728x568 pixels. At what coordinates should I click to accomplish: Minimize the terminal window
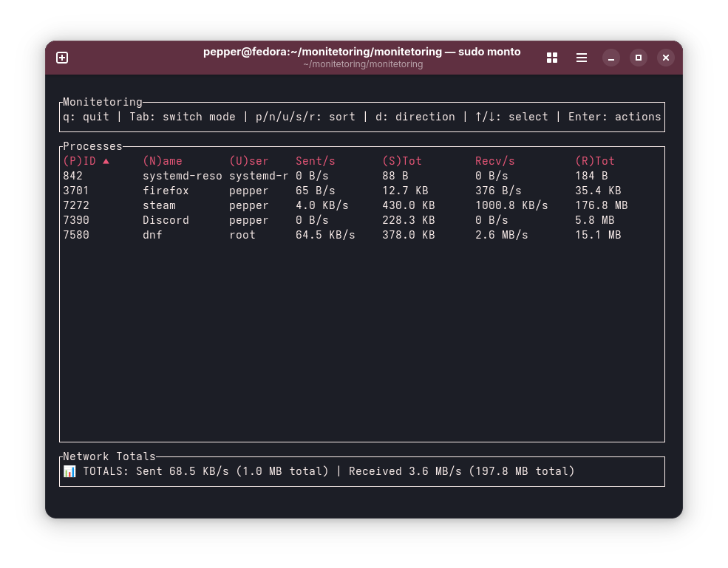tap(611, 58)
